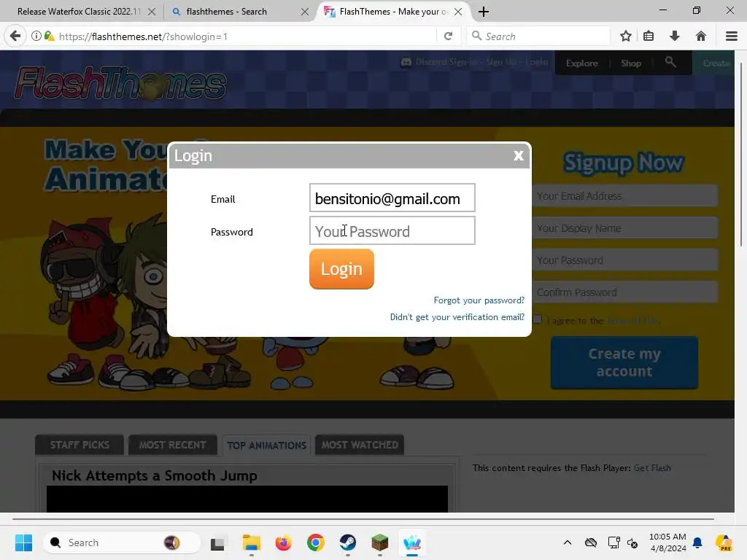The image size is (747, 560).
Task: Click the muted volume tray icon
Action: pyautogui.click(x=632, y=542)
